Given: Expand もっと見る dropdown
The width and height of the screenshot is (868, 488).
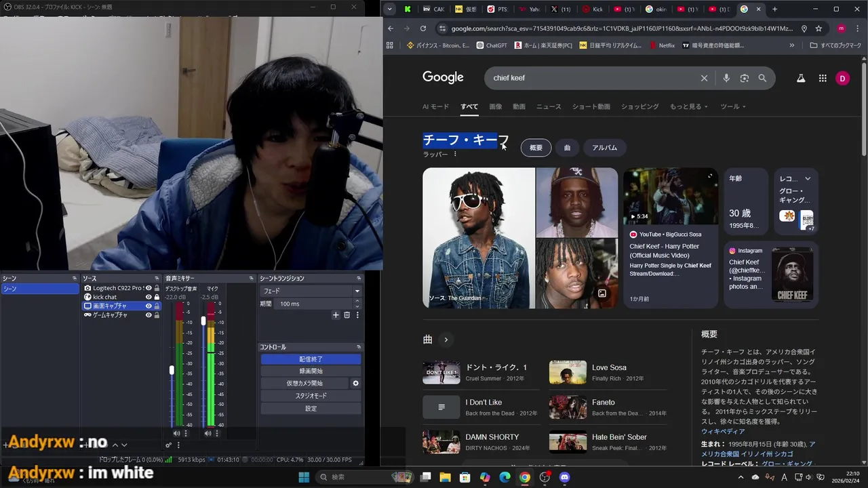Looking at the screenshot, I should coord(688,106).
